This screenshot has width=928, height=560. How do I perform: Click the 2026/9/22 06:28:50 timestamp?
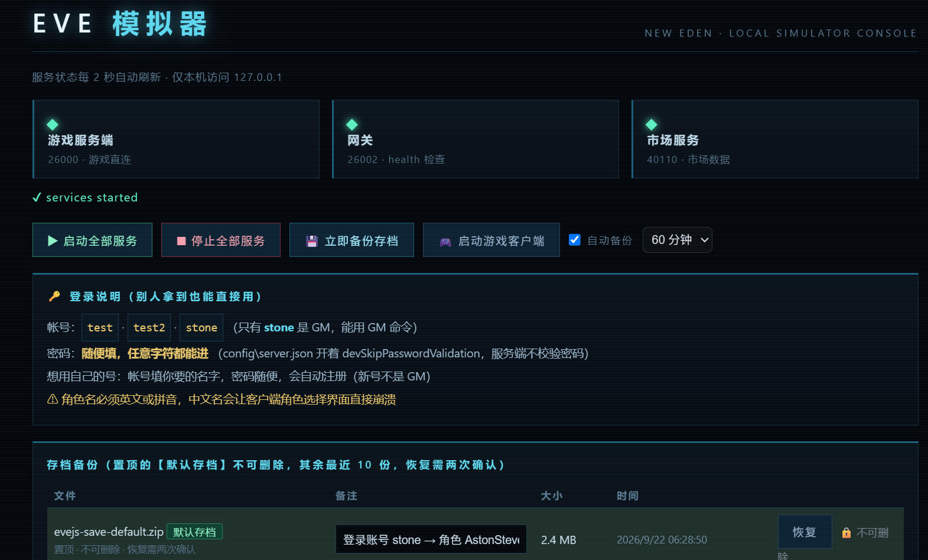[x=662, y=540]
